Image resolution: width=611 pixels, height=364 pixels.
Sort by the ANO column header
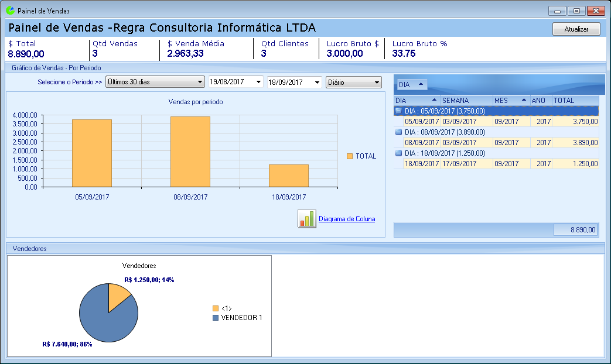(x=541, y=101)
